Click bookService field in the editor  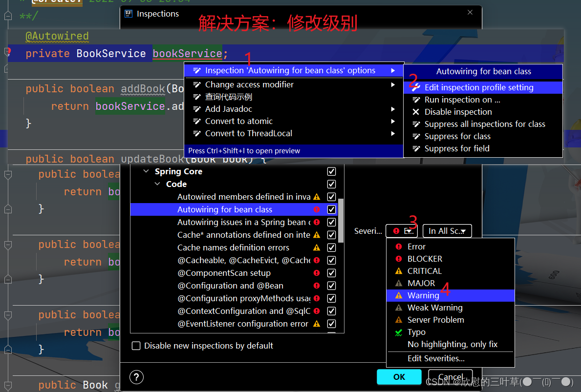187,53
